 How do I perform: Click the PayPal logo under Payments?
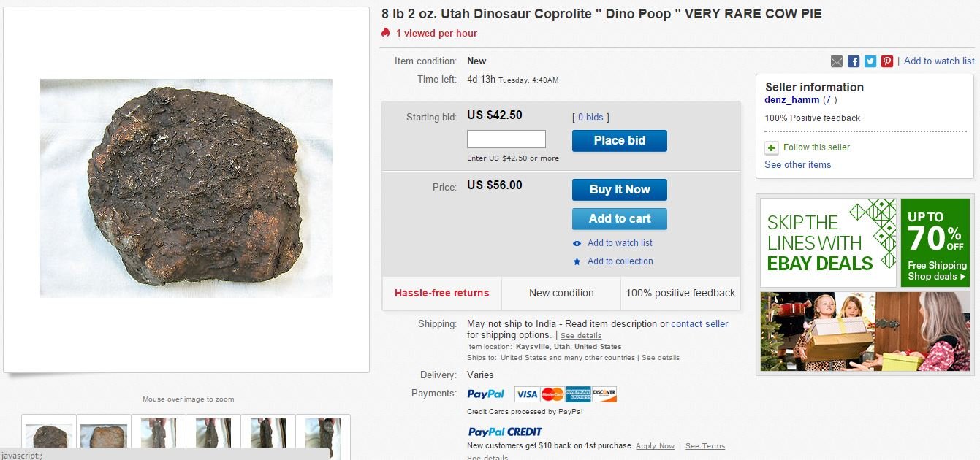pyautogui.click(x=486, y=394)
